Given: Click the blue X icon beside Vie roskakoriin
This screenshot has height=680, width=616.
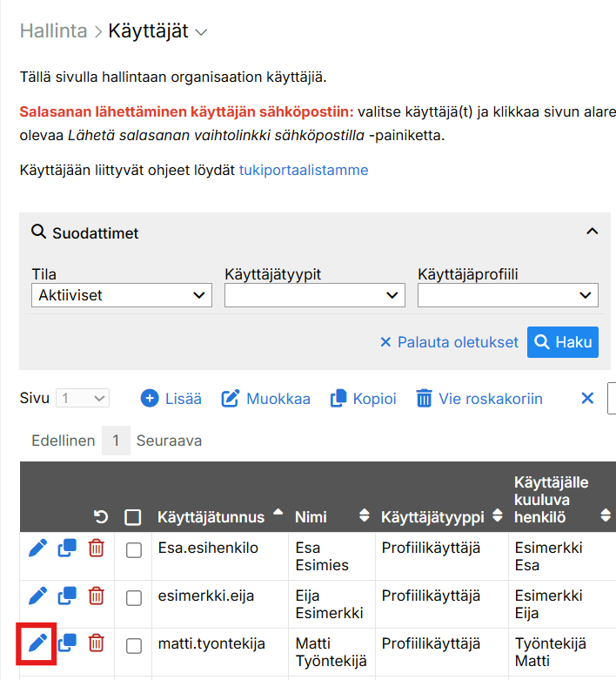Looking at the screenshot, I should click(x=587, y=399).
